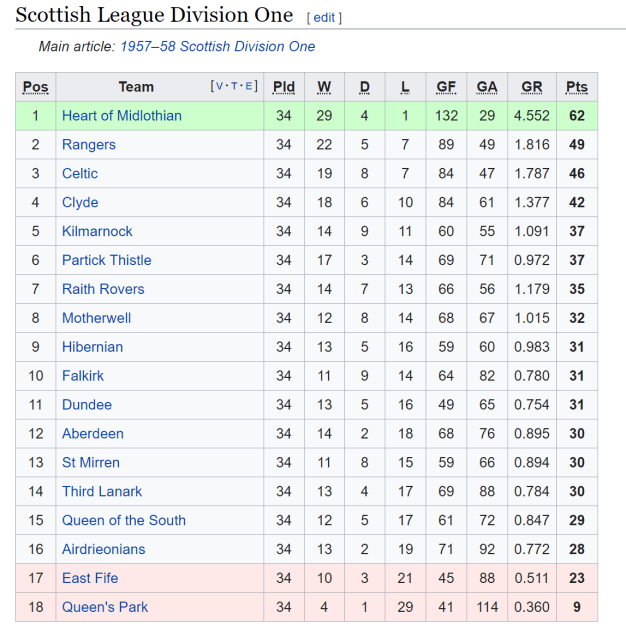Open the 1957–58 Scottish Division One article
The image size is (626, 637).
[x=217, y=46]
